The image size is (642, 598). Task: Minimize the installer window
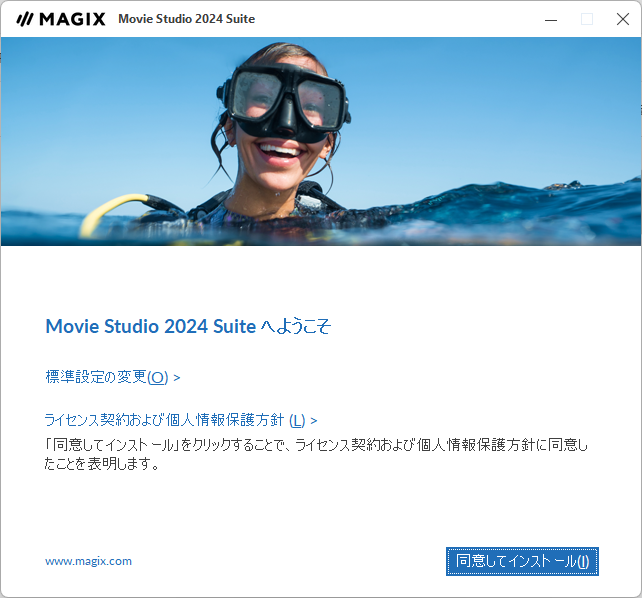click(x=550, y=19)
